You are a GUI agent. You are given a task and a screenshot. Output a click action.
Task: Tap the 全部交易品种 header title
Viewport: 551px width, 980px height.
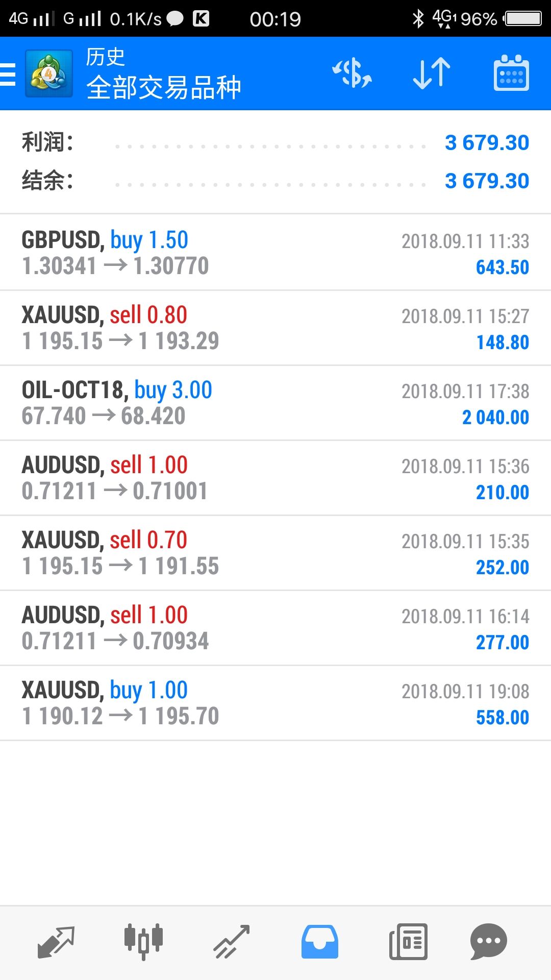coord(163,87)
